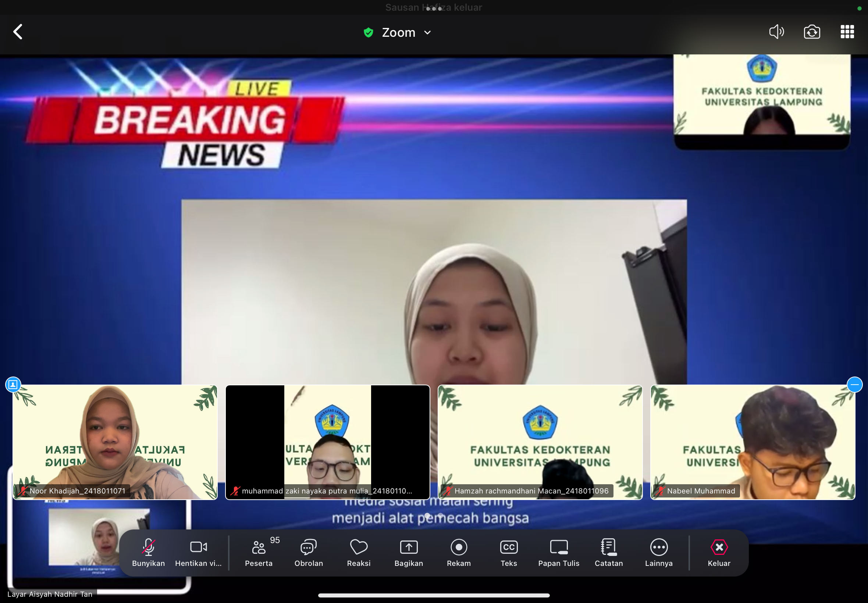Tap the participant count 95
The width and height of the screenshot is (868, 603).
pos(275,540)
